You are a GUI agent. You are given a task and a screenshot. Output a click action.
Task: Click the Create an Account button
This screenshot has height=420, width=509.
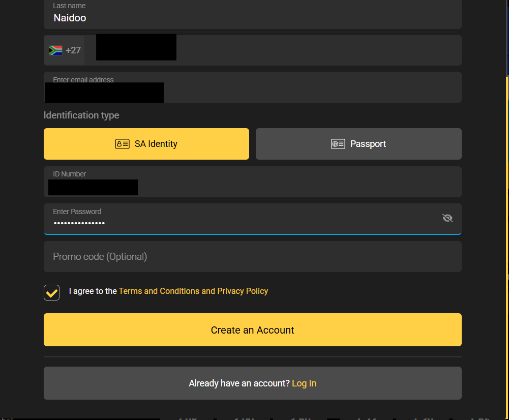point(253,329)
